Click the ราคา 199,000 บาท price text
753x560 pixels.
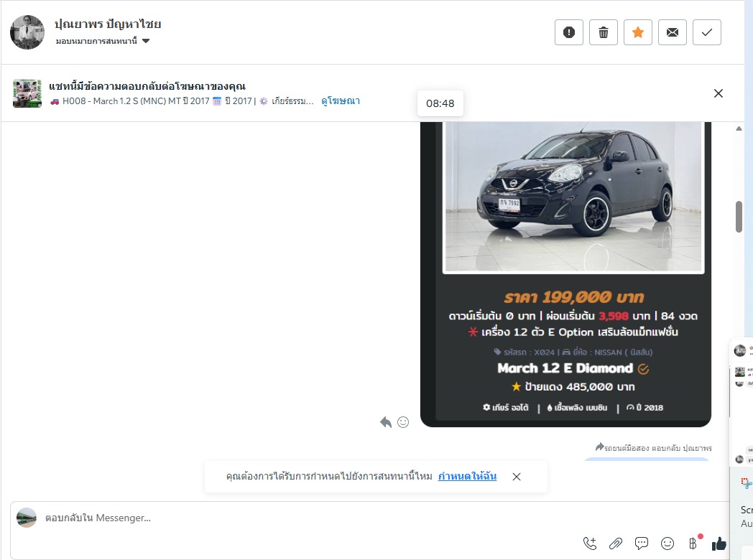[x=573, y=297]
